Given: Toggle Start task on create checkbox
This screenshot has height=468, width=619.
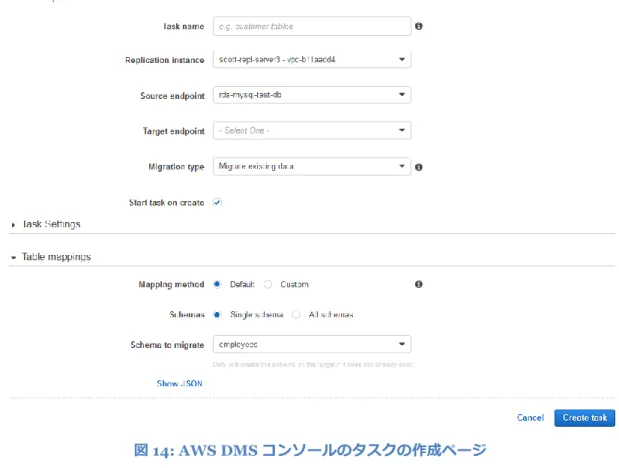Looking at the screenshot, I should [217, 202].
